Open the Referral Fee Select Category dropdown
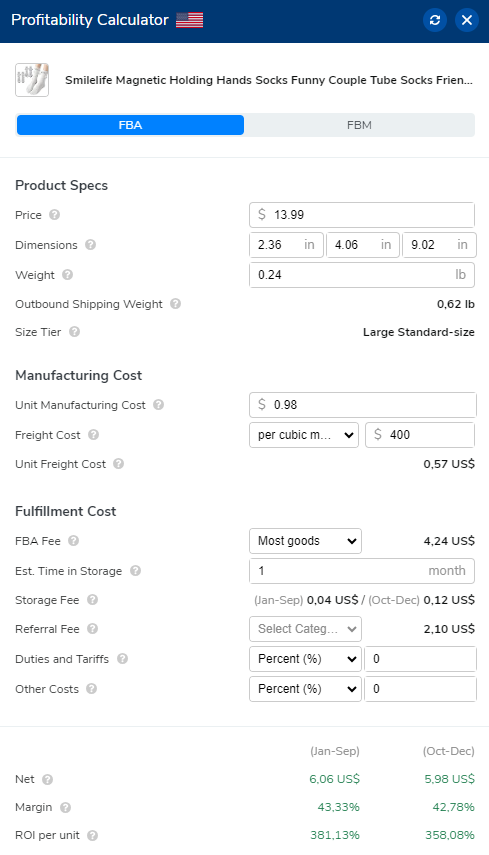This screenshot has width=489, height=855. tap(305, 629)
